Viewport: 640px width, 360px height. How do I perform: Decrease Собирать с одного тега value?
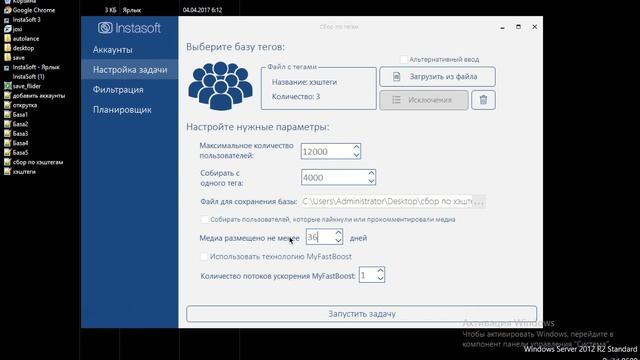click(x=371, y=181)
